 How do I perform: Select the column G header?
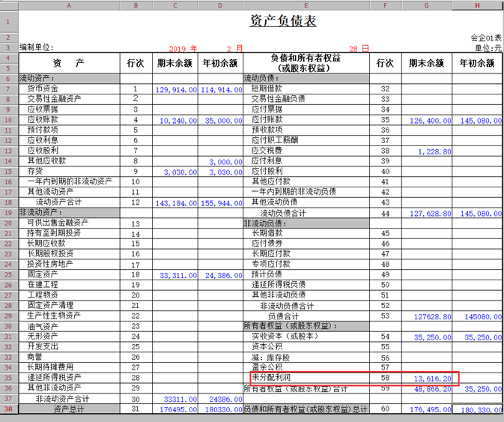pyautogui.click(x=427, y=5)
